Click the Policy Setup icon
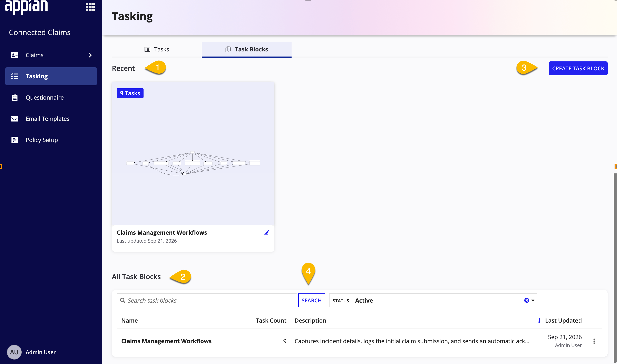Screen dimensions: 617x364 pos(15,140)
